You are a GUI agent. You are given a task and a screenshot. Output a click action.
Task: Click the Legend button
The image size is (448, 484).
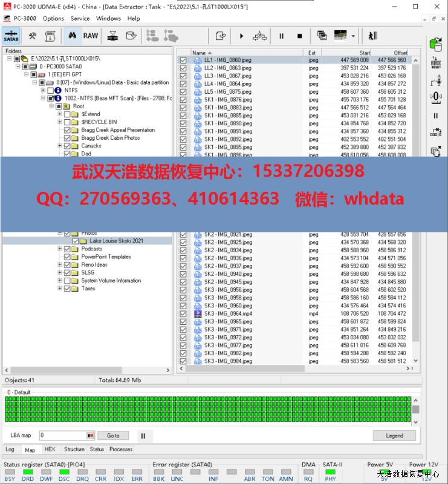(x=394, y=436)
